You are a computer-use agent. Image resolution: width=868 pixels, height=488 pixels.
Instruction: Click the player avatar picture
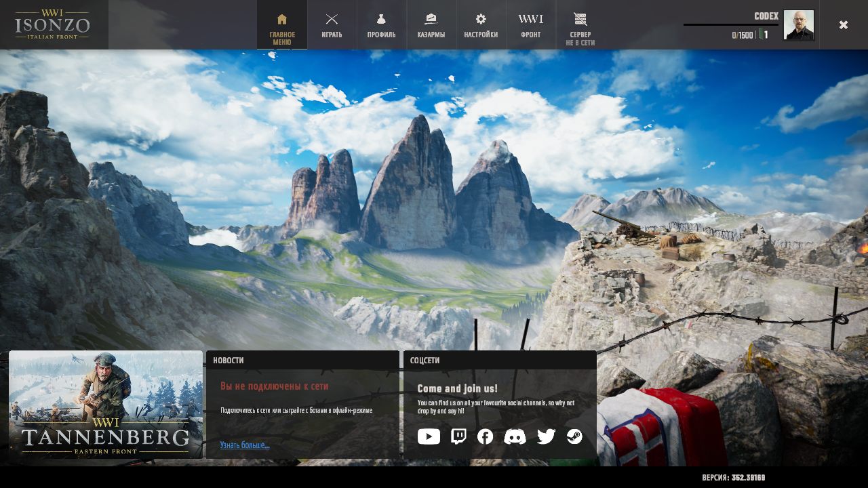[x=799, y=25]
